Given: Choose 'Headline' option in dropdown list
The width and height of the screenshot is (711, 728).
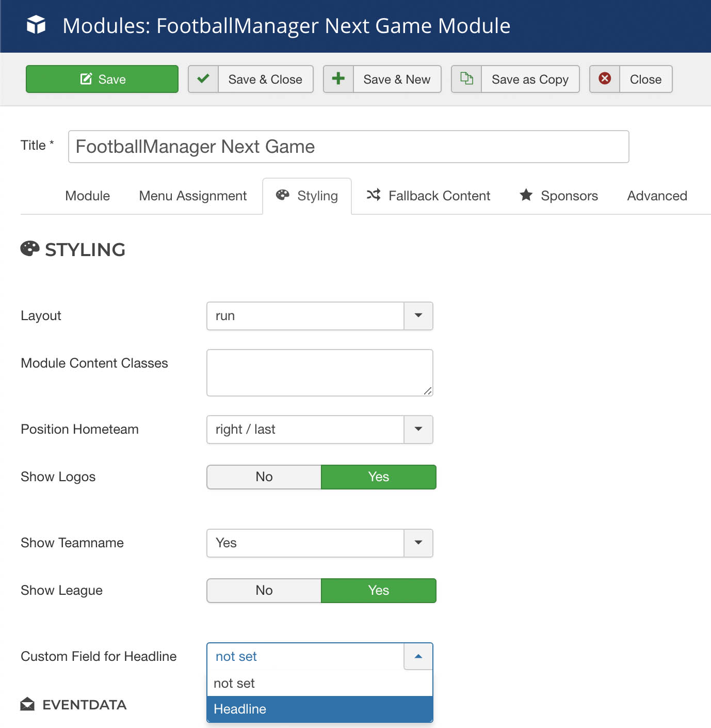Looking at the screenshot, I should (x=319, y=709).
